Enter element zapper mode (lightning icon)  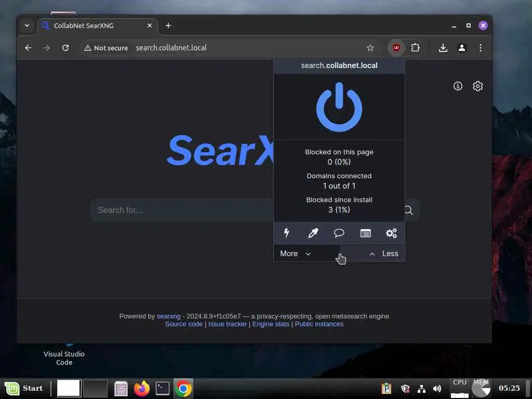(287, 233)
